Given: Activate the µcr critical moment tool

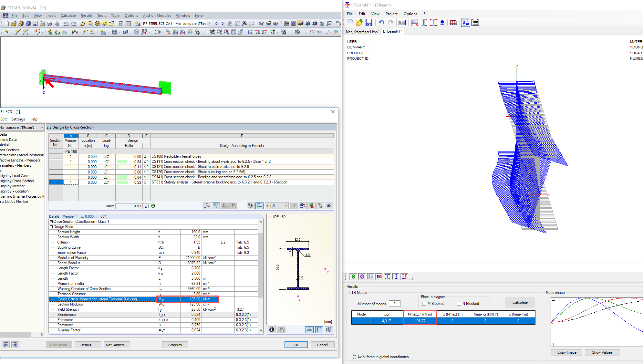Looking at the screenshot, I should [465, 22].
